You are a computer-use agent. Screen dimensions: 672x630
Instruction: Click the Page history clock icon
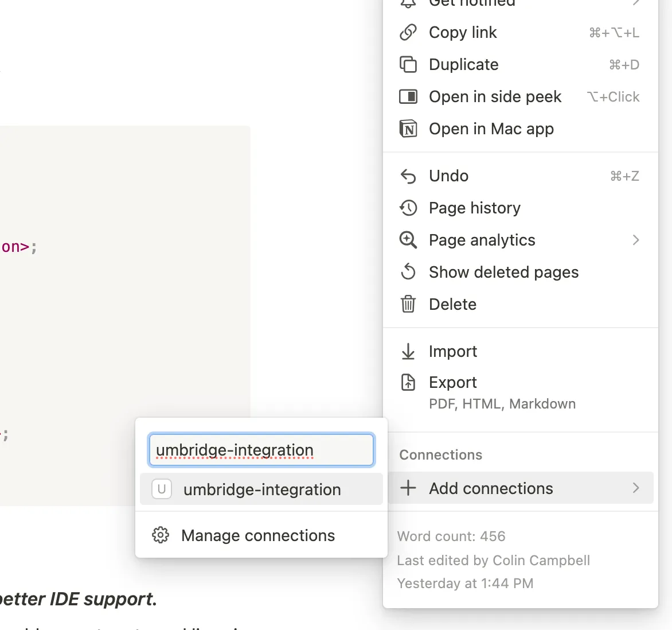pos(408,208)
